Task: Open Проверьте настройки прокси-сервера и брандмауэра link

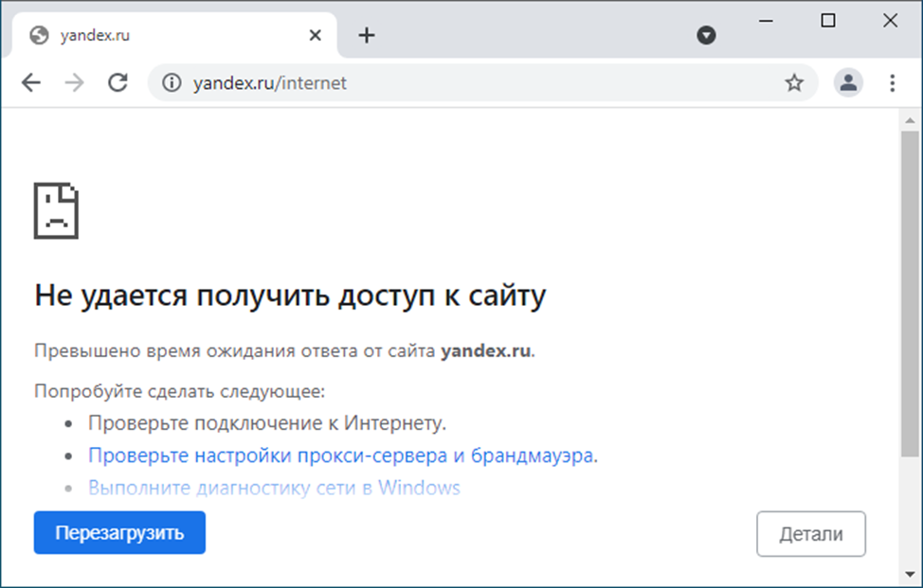Action: tap(341, 455)
